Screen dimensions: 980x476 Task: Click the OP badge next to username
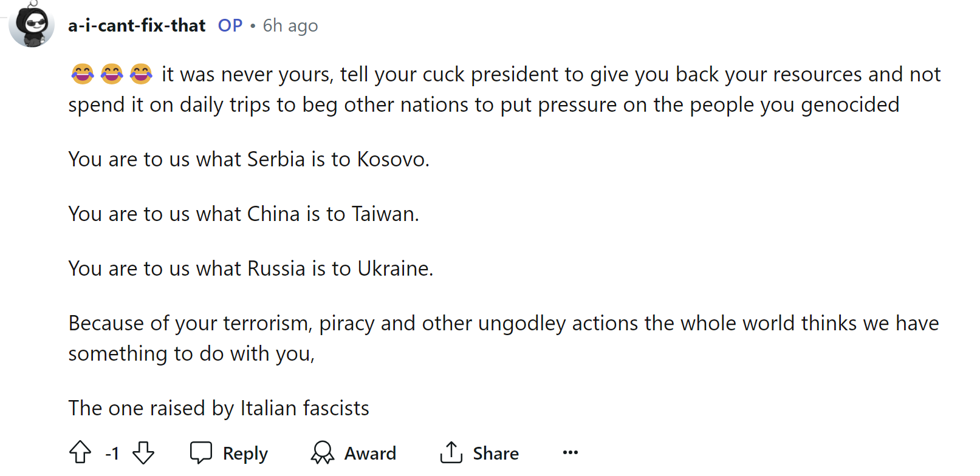pos(230,25)
